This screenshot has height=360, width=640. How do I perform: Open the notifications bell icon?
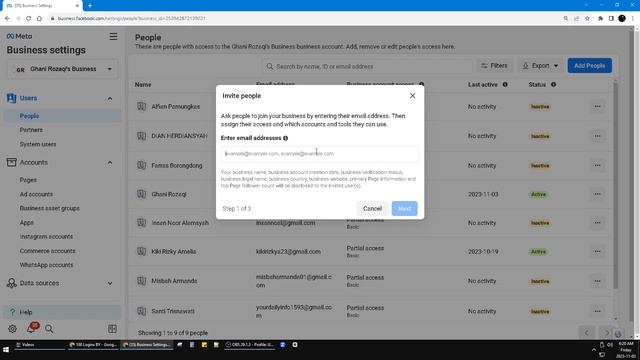[31, 328]
